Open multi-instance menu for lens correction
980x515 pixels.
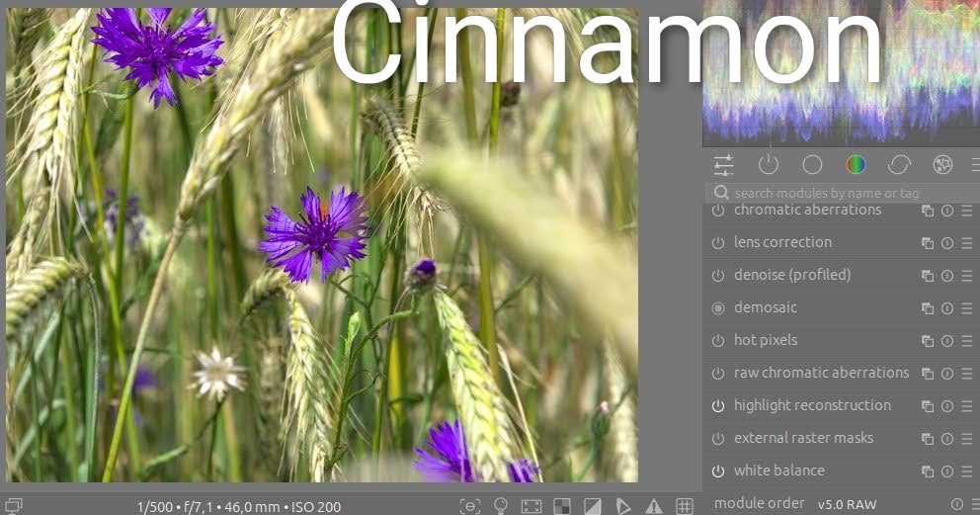(x=928, y=243)
